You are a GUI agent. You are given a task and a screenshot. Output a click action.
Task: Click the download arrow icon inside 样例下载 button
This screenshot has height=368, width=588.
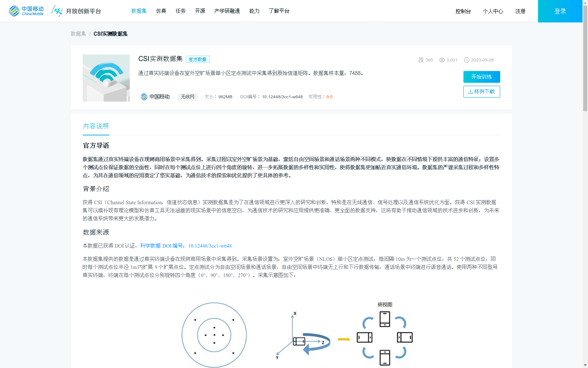tap(472, 91)
